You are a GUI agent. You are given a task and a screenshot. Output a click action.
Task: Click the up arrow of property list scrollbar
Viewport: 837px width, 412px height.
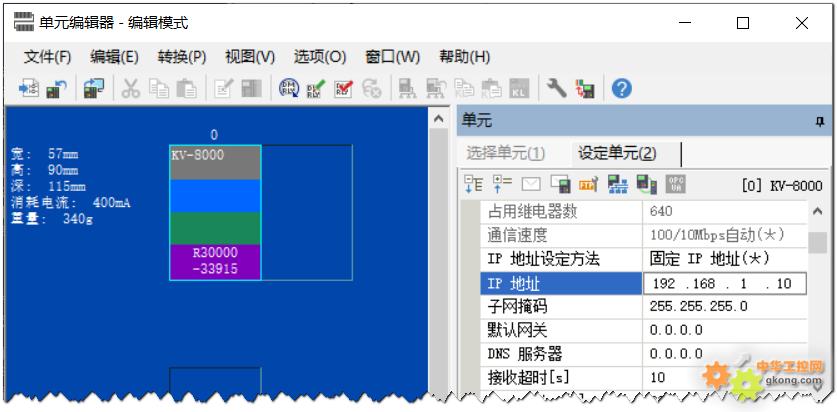click(817, 212)
